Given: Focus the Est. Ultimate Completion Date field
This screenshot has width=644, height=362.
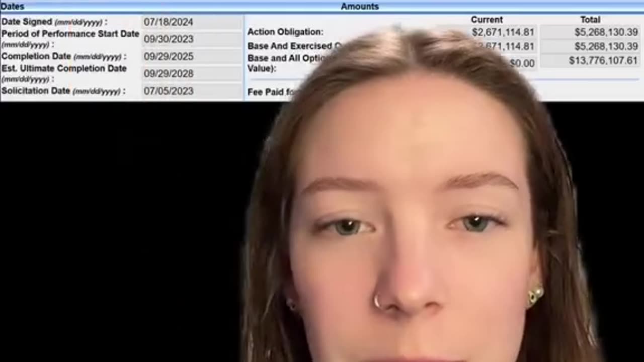Looking at the screenshot, I should coord(192,73).
